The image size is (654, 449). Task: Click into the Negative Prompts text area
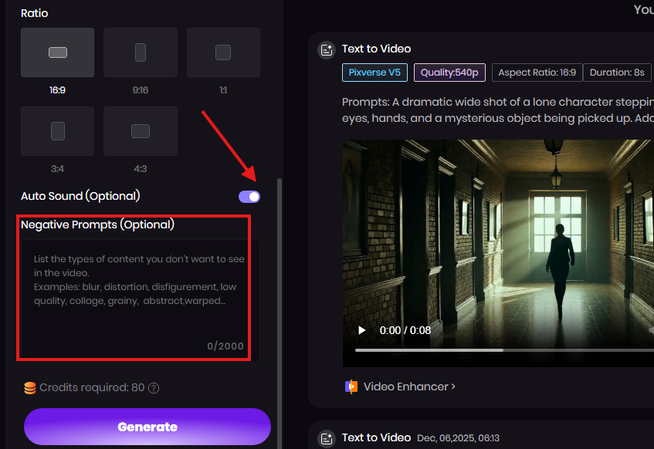[x=140, y=300]
